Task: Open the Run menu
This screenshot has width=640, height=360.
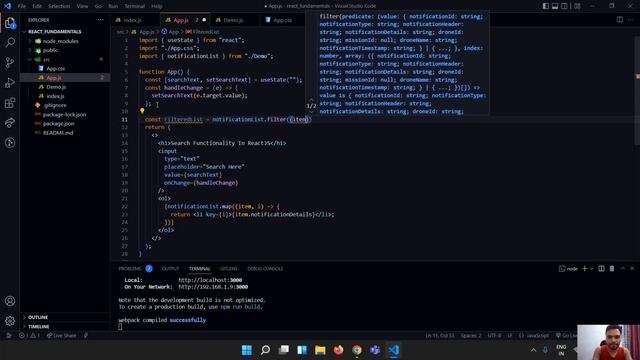Action: pyautogui.click(x=113, y=6)
